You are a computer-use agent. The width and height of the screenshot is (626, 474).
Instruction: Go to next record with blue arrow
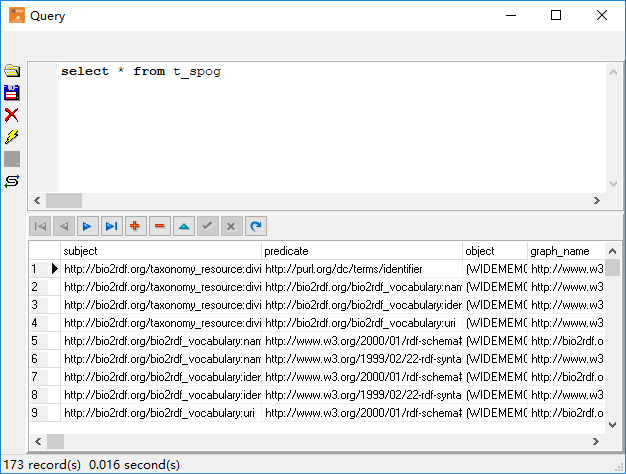[x=86, y=227]
